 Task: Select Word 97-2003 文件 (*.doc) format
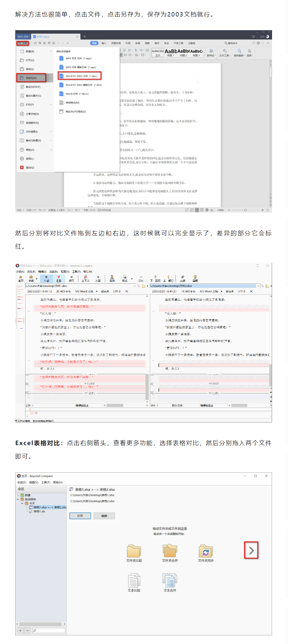80,76
